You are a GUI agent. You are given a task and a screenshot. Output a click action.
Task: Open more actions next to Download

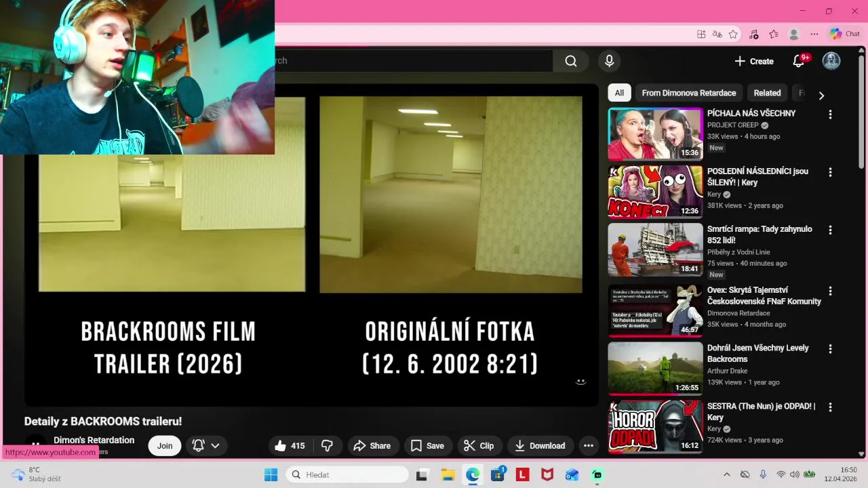point(589,445)
